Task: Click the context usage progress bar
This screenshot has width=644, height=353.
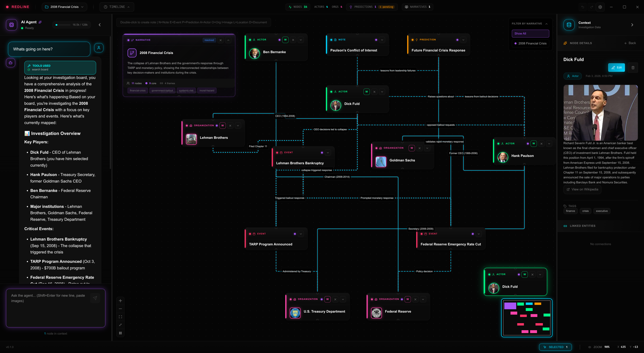Action: [x=63, y=25]
